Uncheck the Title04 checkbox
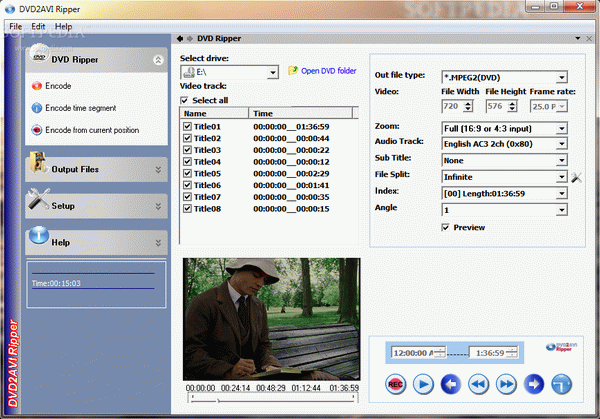 pyautogui.click(x=187, y=161)
